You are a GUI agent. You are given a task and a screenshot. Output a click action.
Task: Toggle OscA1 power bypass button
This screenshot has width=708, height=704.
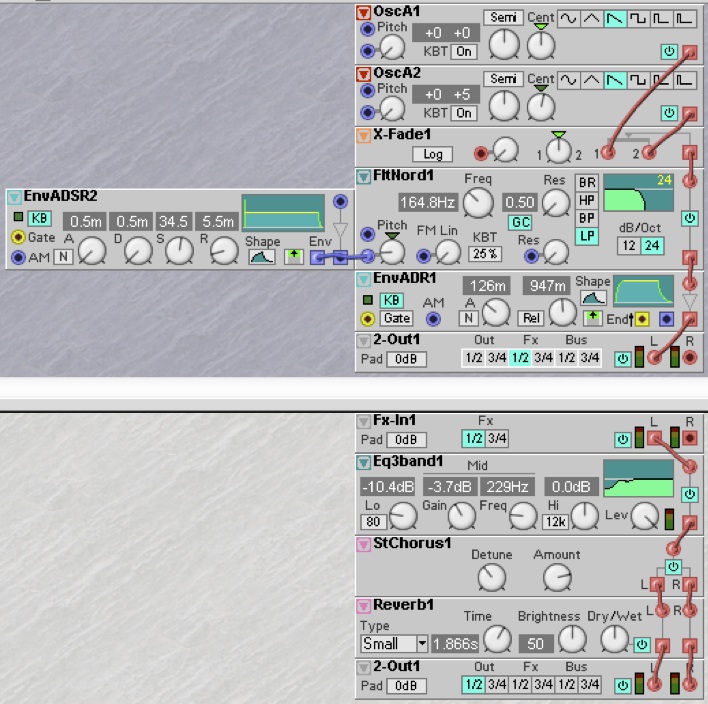[669, 51]
